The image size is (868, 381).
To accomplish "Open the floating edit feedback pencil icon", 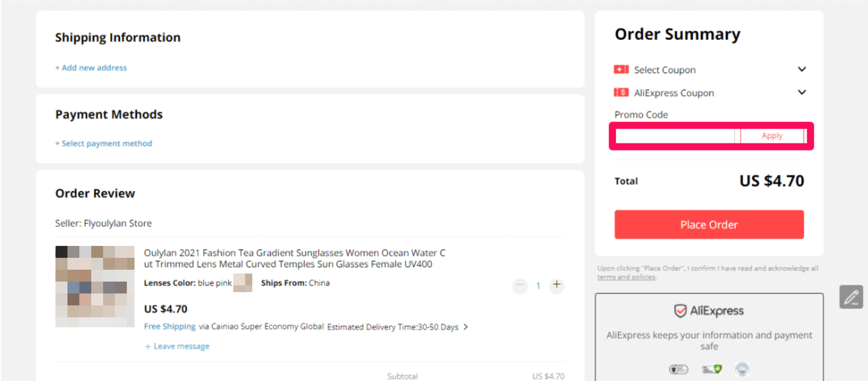I will [851, 297].
